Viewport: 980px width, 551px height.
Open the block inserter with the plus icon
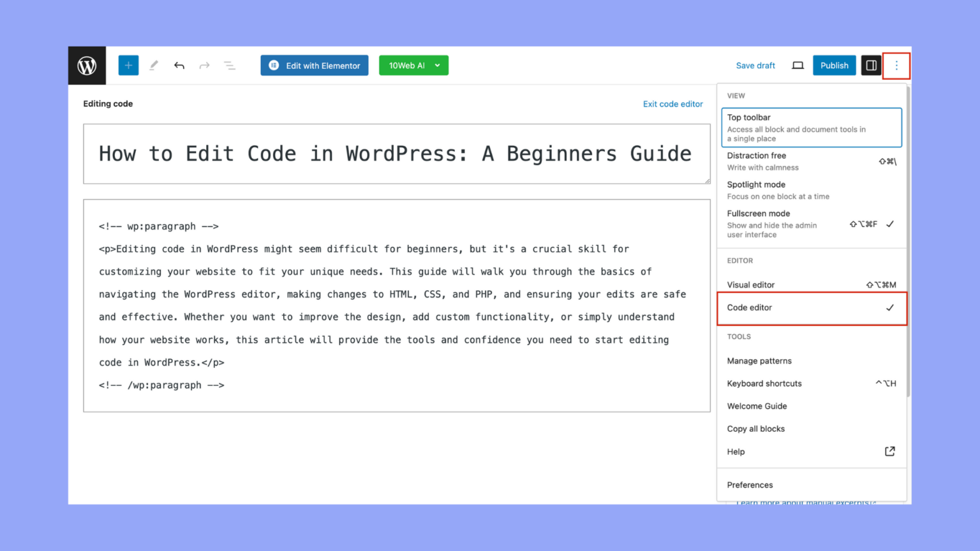(128, 65)
